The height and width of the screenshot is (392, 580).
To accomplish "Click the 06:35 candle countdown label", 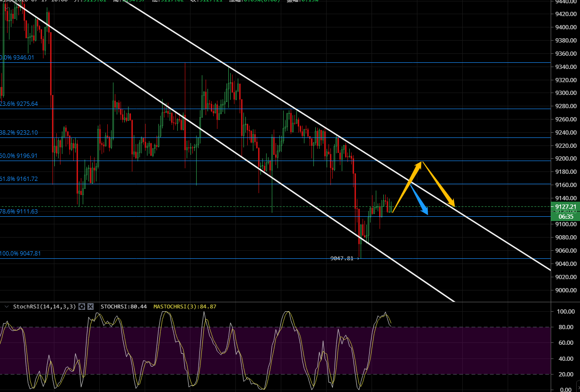I will (565, 216).
